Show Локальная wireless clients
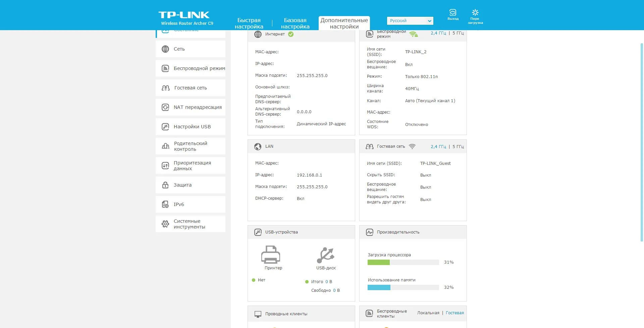 [x=428, y=313]
